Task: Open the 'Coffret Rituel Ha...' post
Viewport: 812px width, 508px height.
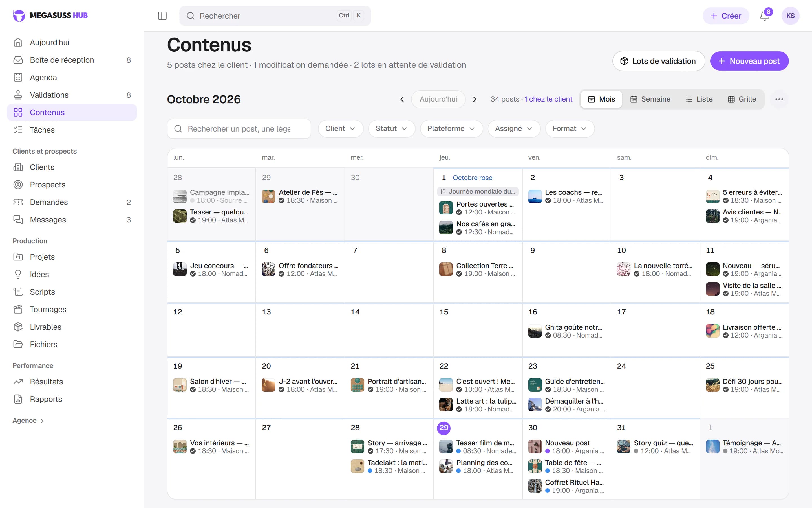Action: coord(566,486)
